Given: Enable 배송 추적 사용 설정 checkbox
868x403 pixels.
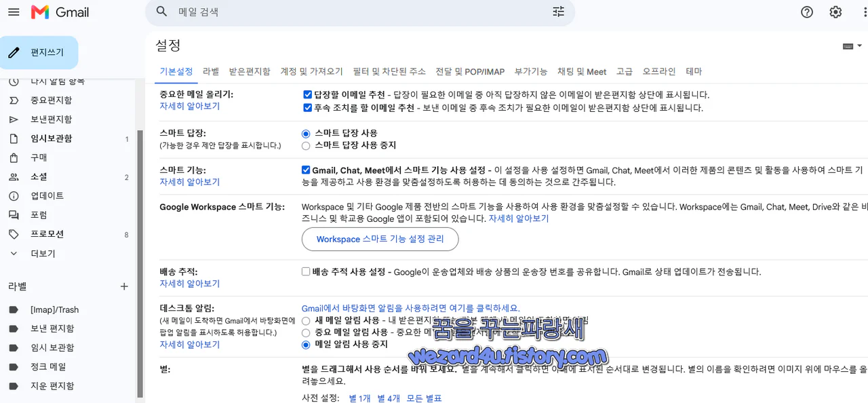Looking at the screenshot, I should click(306, 271).
